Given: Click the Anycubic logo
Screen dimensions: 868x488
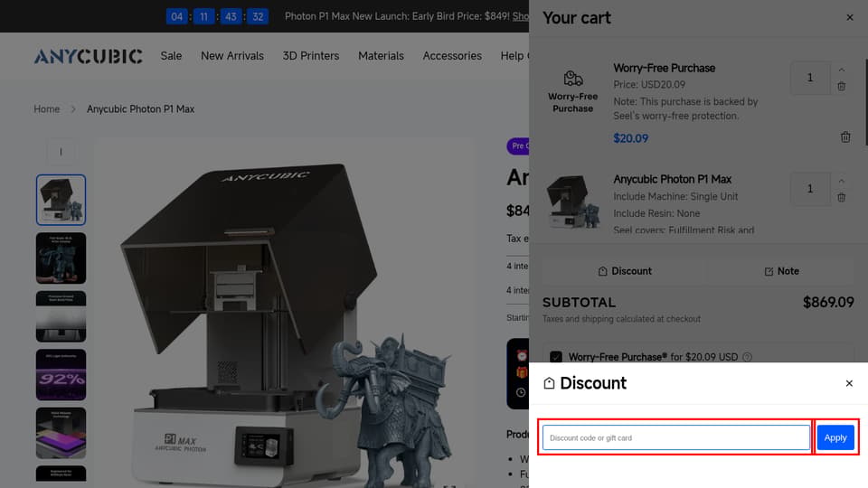Looking at the screenshot, I should (x=88, y=56).
